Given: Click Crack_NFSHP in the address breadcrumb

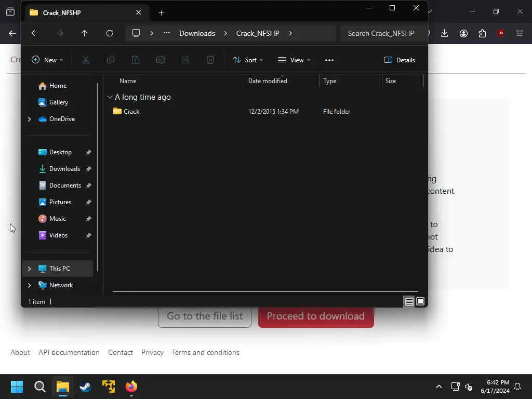Looking at the screenshot, I should click(x=258, y=33).
